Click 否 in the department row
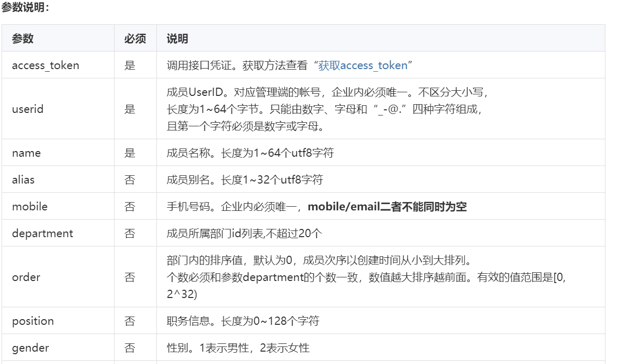This screenshot has width=639, height=364. [130, 234]
